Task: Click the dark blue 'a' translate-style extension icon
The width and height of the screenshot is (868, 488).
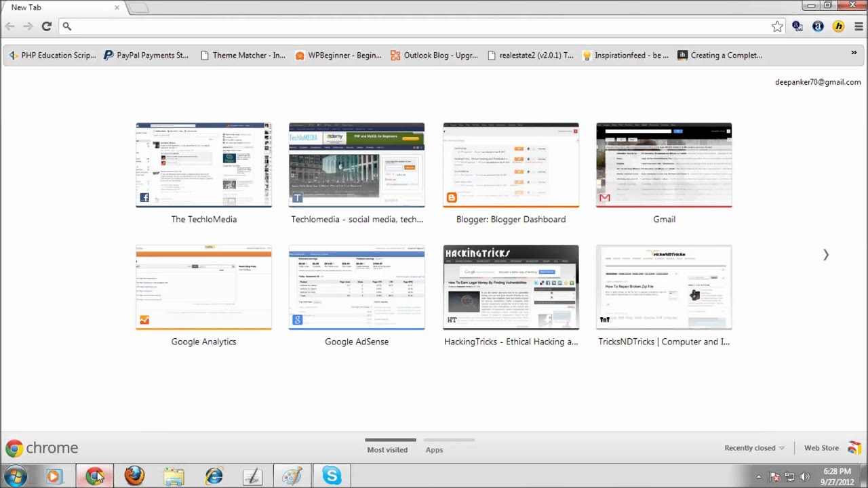Action: click(x=797, y=26)
